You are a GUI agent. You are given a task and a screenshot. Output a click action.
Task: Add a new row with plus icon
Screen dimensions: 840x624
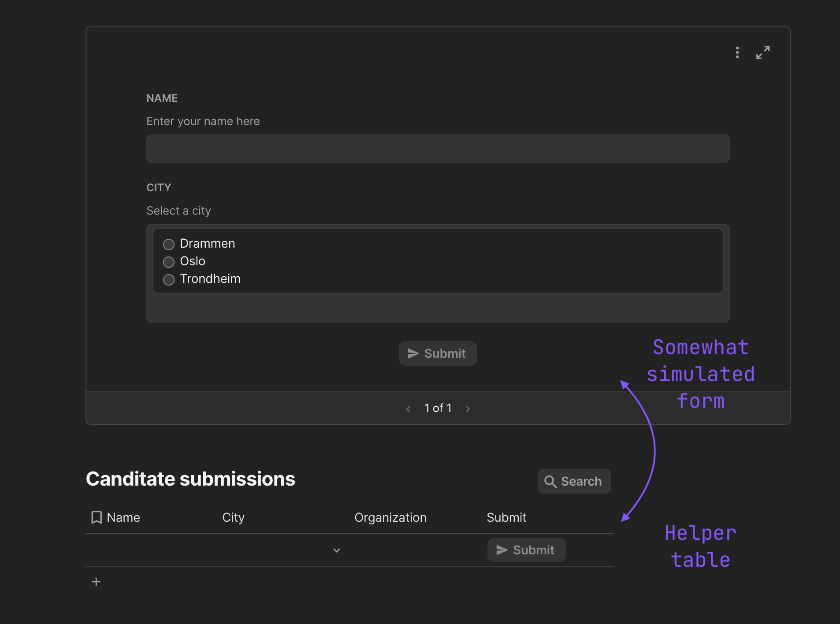click(96, 582)
